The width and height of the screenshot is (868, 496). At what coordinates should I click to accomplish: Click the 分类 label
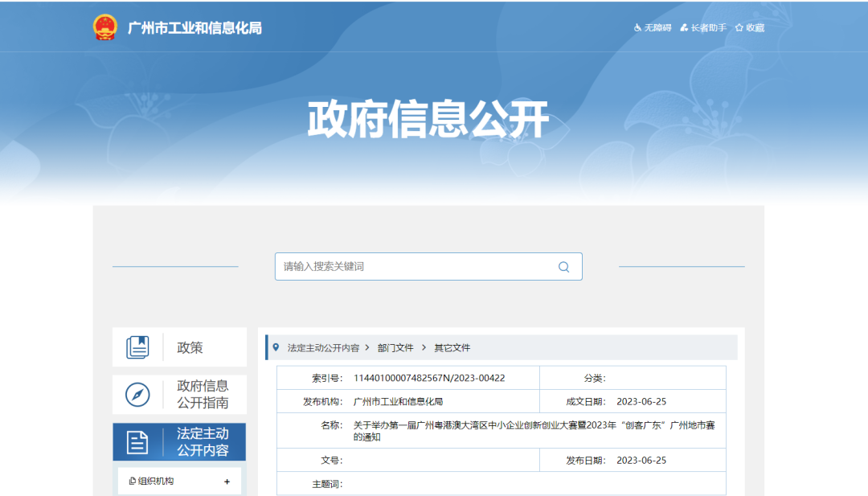(x=595, y=378)
